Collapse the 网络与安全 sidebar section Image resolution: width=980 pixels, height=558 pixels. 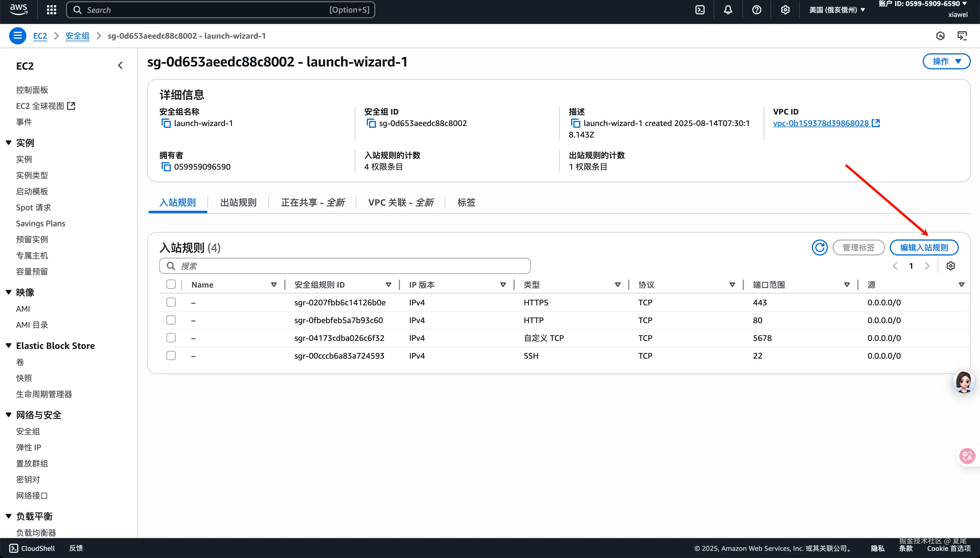click(8, 415)
